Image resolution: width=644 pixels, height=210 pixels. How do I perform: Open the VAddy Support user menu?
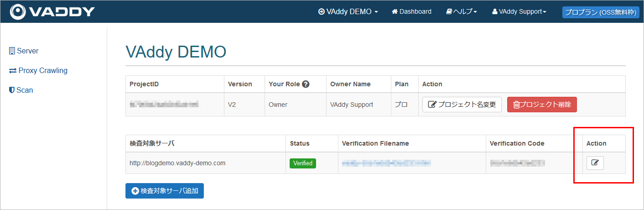pos(519,12)
